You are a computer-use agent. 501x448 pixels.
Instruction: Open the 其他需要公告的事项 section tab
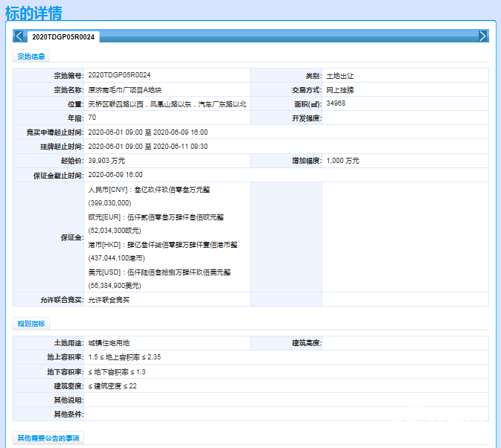click(48, 438)
